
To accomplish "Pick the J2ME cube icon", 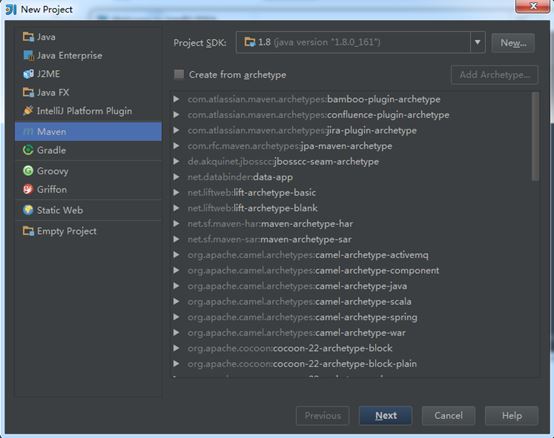I will pos(28,74).
